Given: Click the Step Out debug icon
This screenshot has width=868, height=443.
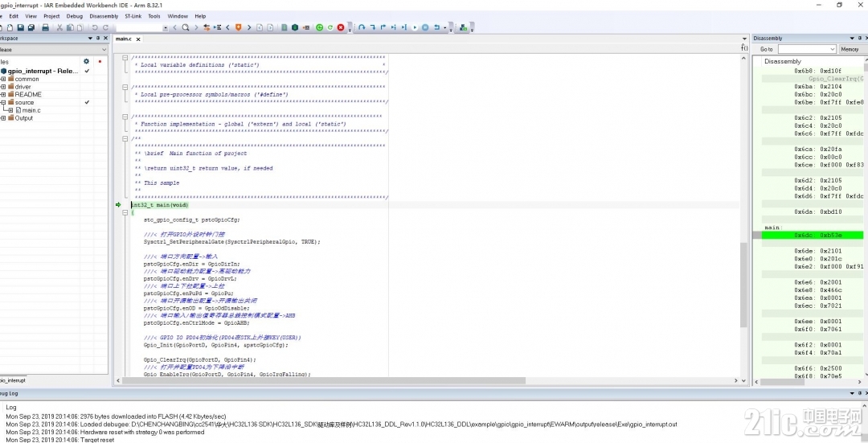Looking at the screenshot, I should (x=383, y=27).
